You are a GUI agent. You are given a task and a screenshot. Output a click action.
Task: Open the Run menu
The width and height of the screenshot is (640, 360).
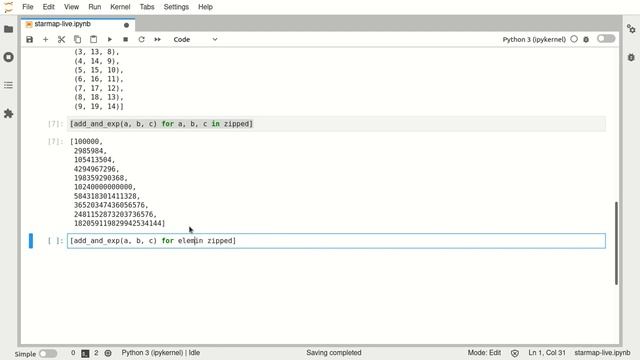pos(95,7)
